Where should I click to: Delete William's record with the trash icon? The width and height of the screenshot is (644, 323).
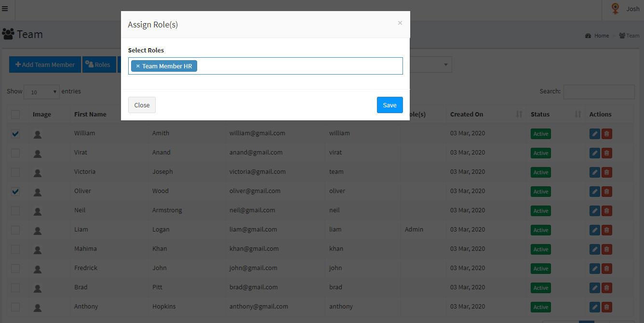pyautogui.click(x=607, y=134)
